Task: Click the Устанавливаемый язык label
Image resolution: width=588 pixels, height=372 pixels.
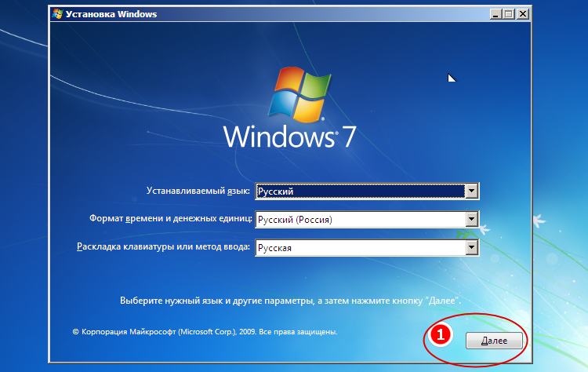Action: pyautogui.click(x=198, y=191)
